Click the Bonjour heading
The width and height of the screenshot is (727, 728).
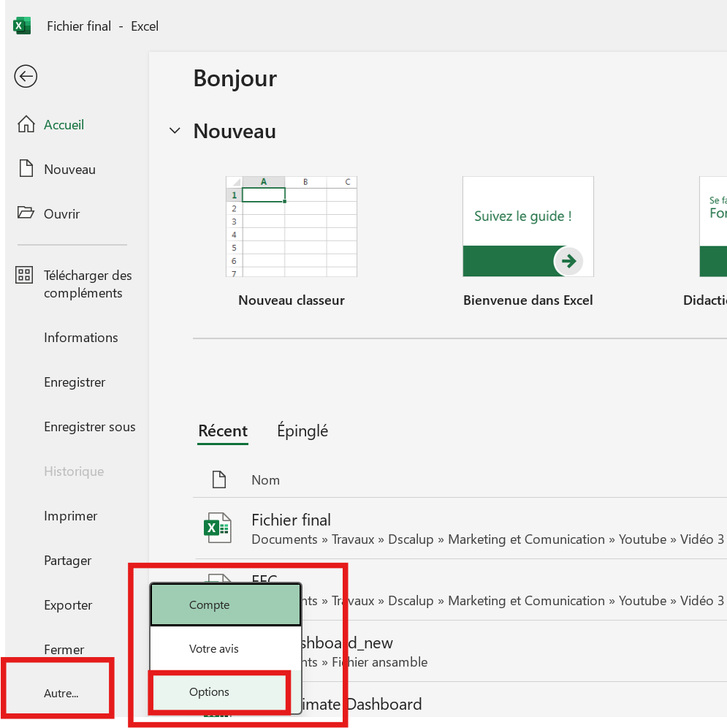point(235,78)
